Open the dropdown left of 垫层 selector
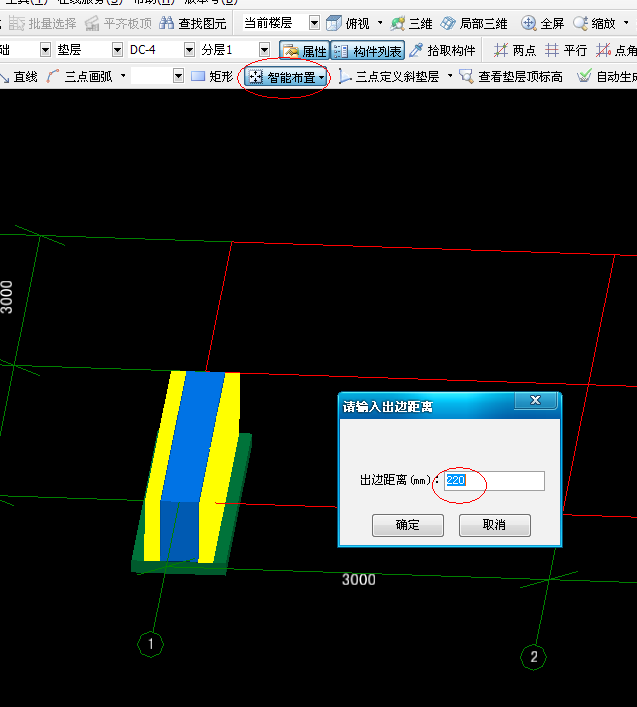Screen dimensions: 637x707 click(45, 50)
